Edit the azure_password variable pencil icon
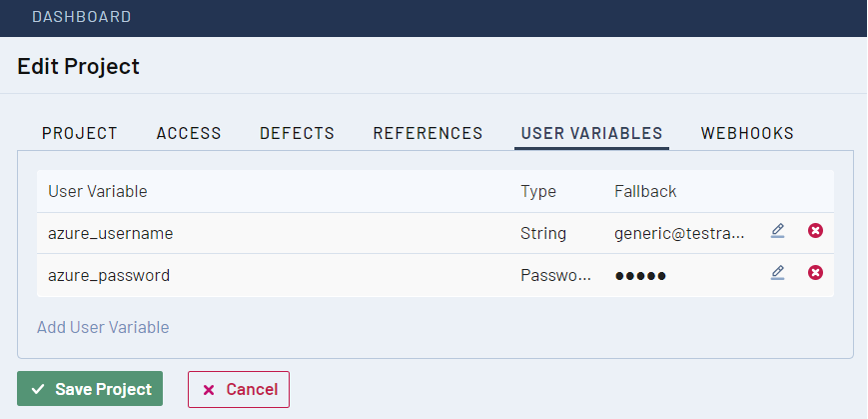The height and width of the screenshot is (419, 868). (777, 272)
